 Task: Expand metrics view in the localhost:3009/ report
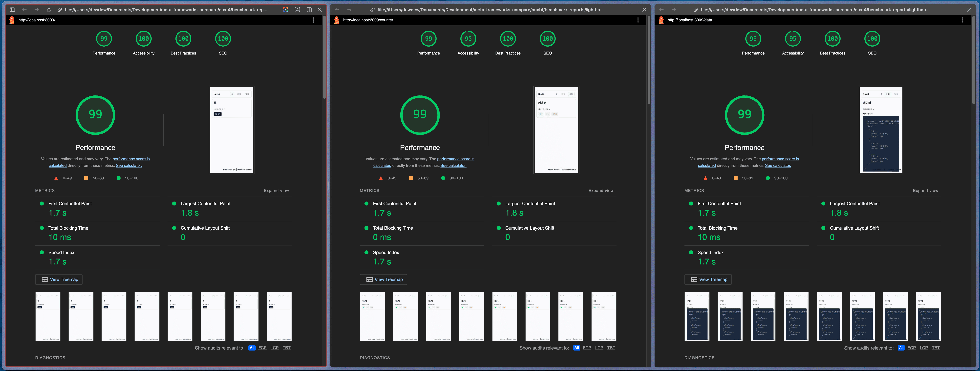[x=276, y=190]
